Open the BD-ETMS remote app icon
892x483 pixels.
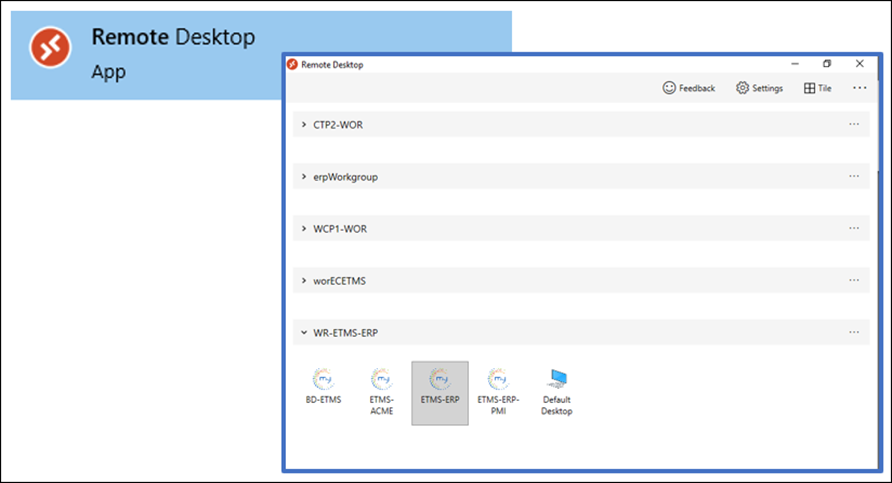(x=323, y=387)
